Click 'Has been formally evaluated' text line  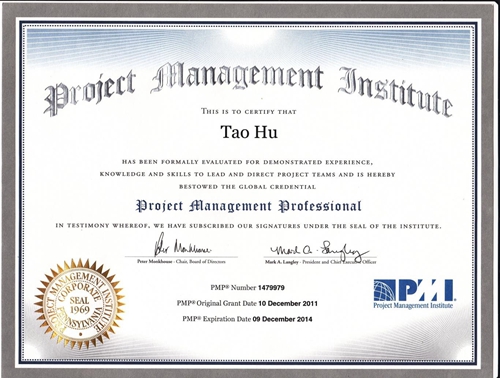click(247, 162)
